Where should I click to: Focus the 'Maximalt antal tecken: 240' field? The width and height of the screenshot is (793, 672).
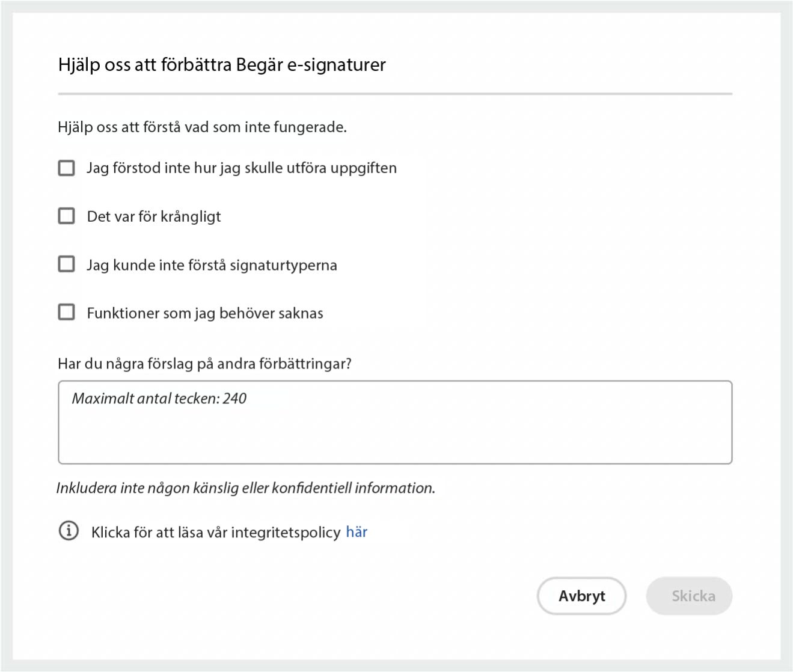coord(394,421)
